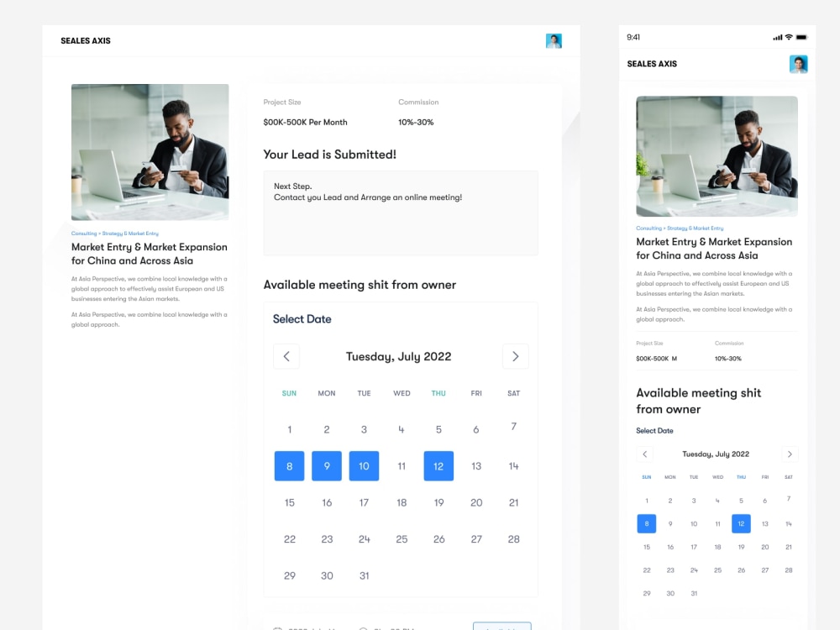The width and height of the screenshot is (840, 630).
Task: Click mobile cellular signal icon
Action: pos(777,38)
